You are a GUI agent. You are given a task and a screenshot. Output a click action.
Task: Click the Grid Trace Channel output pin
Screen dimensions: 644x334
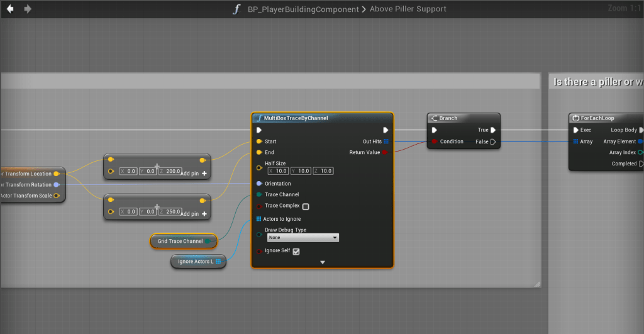pyautogui.click(x=208, y=241)
